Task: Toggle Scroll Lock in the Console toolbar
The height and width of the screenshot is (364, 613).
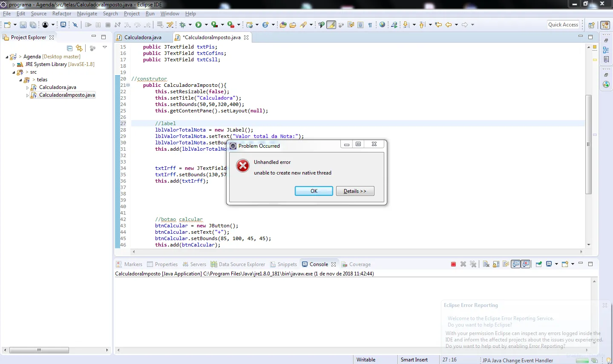Action: [x=496, y=264]
